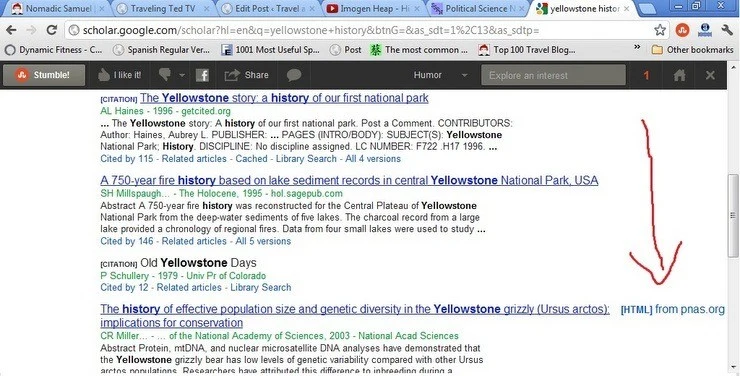Viewport: 740px width, 376px height.
Task: Open the comment speech bubble icon
Action: (294, 75)
